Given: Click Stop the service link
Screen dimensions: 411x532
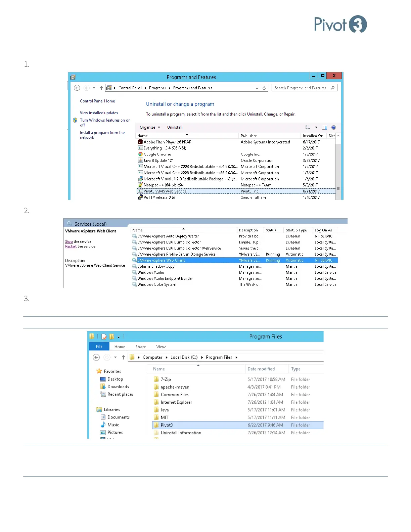Looking at the screenshot, I should coord(69,242).
